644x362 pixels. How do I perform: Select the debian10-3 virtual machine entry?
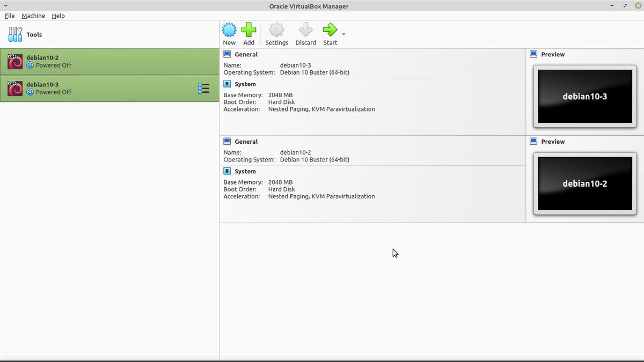(109, 88)
